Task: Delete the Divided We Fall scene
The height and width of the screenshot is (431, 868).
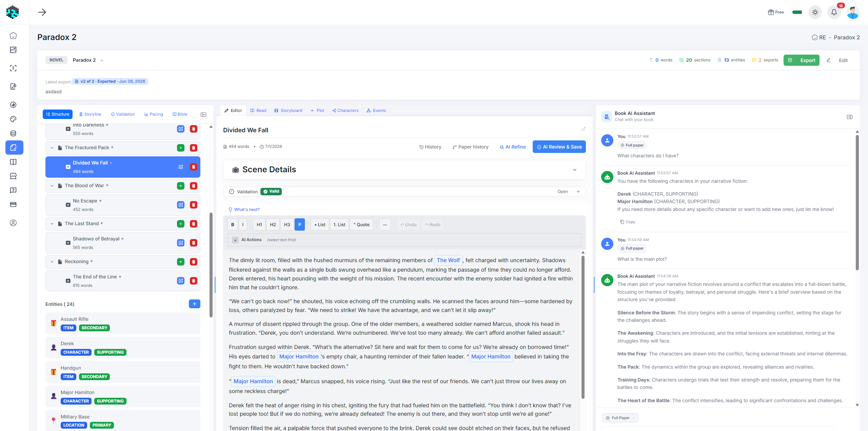Action: (194, 167)
